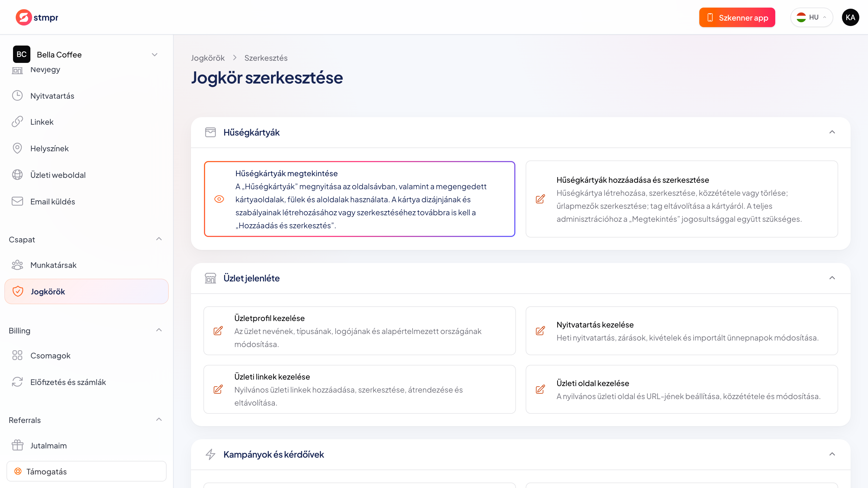Open Munkatársak in the sidebar
This screenshot has height=488, width=868.
tap(87, 265)
